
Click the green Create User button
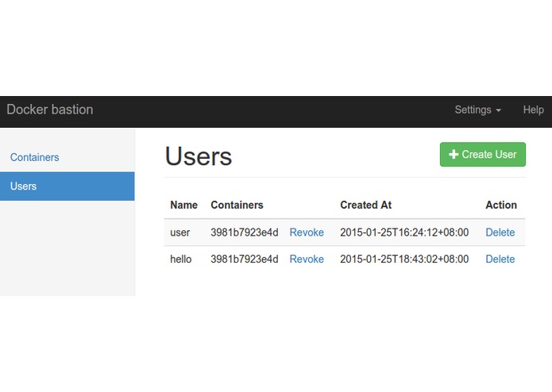(483, 154)
